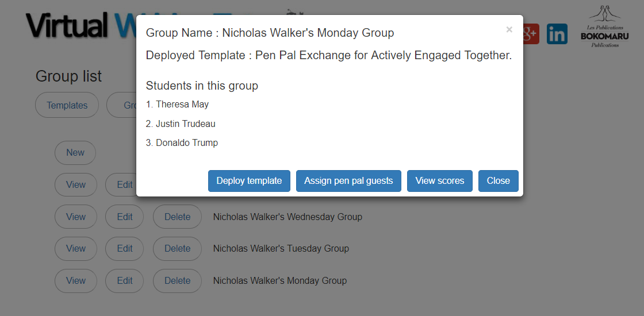Delete Nicholas Walker's Tuesday Group
The width and height of the screenshot is (644, 316).
(x=177, y=249)
